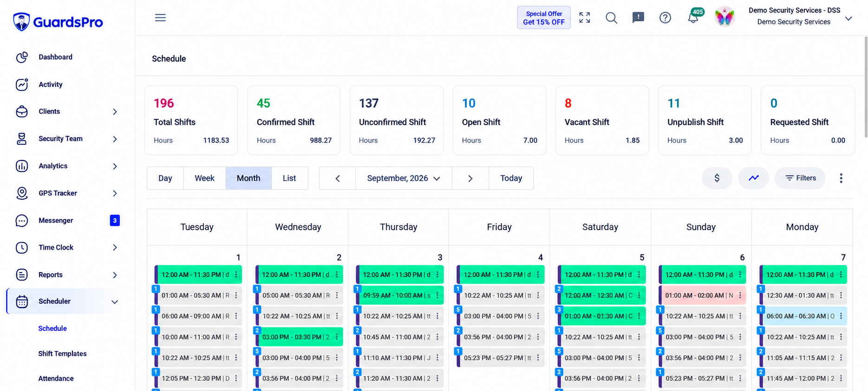
Task: Expand the GPS Tracker submenu chevron
Action: coord(115,193)
